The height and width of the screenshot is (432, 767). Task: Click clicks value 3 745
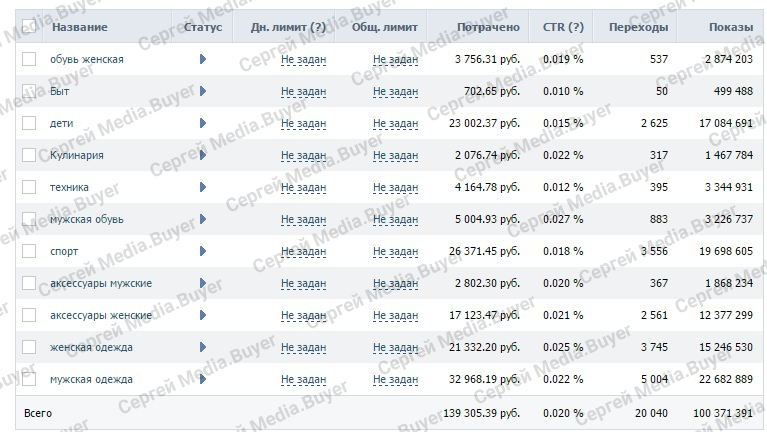[654, 347]
